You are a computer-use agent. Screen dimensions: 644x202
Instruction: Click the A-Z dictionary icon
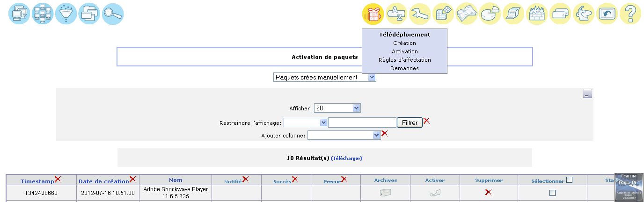pos(396,14)
